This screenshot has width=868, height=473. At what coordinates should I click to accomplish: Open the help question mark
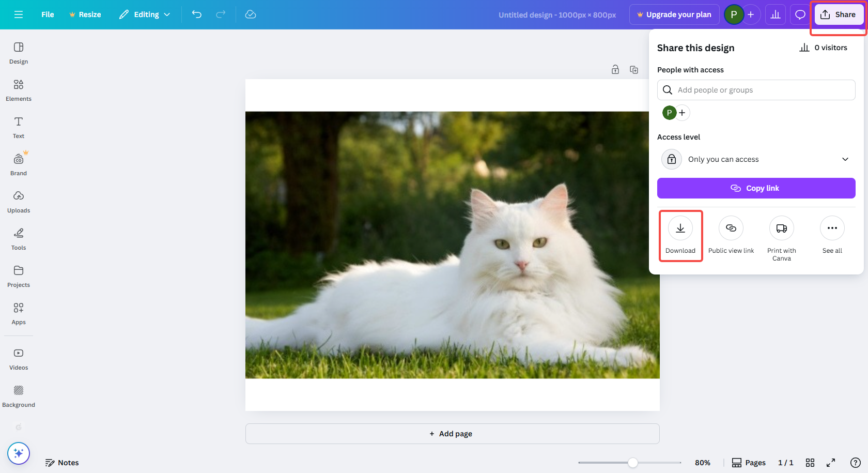coord(856,463)
